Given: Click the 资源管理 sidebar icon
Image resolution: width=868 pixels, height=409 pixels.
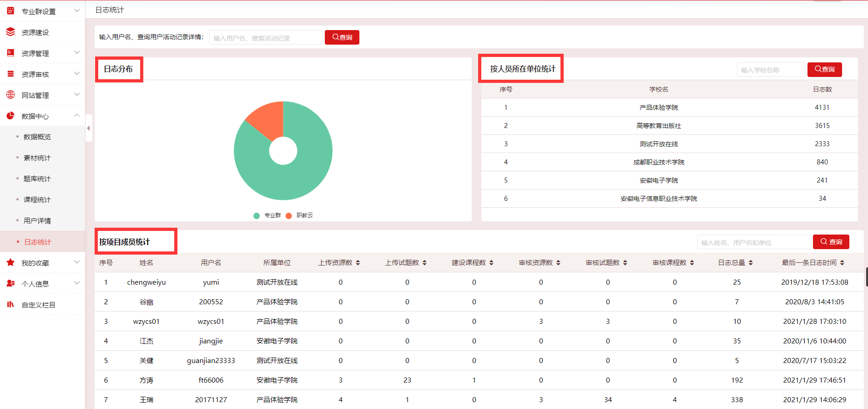Looking at the screenshot, I should pos(10,52).
